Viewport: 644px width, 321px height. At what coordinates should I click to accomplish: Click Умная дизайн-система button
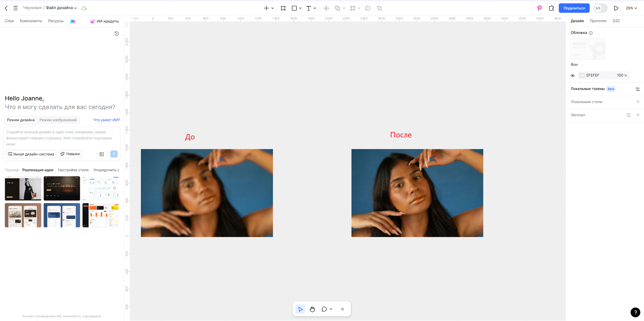point(31,154)
